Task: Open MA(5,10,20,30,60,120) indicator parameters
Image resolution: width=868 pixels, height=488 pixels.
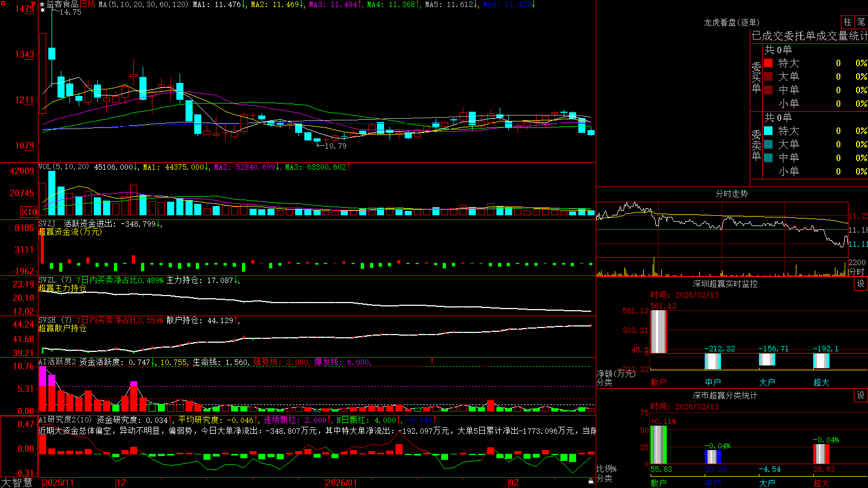Action: pos(144,4)
